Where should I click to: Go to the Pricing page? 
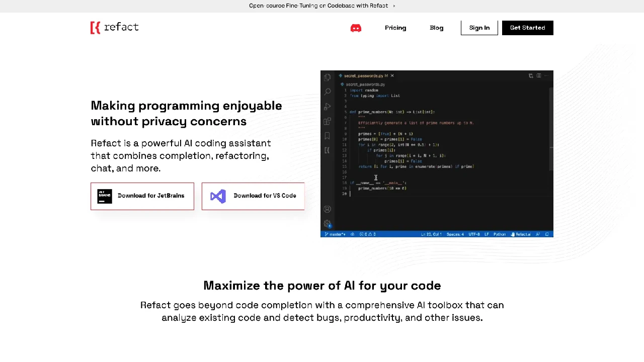[x=395, y=28]
